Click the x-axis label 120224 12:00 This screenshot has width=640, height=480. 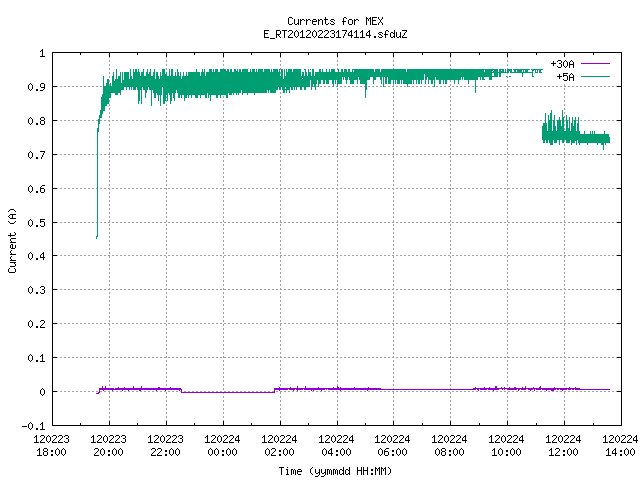point(563,446)
